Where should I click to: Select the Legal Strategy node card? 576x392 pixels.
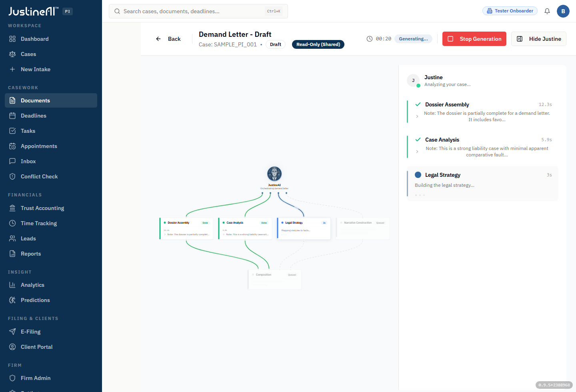click(304, 228)
